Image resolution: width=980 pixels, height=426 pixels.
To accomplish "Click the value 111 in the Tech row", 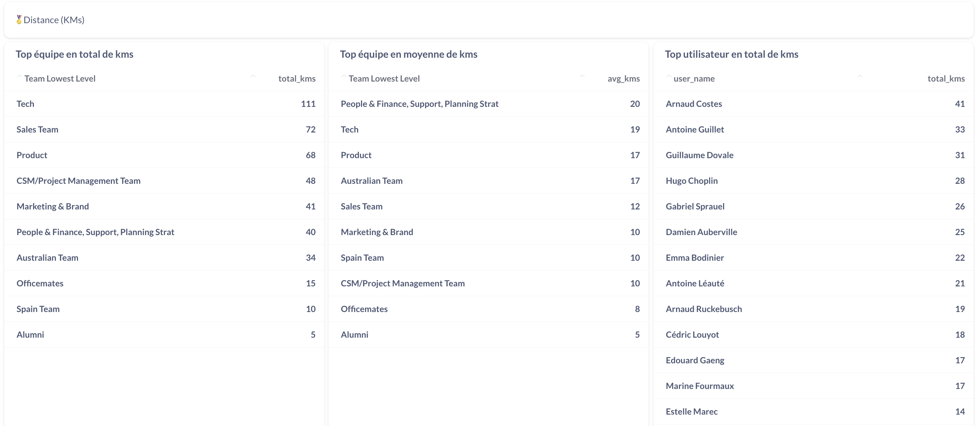I will coord(308,104).
